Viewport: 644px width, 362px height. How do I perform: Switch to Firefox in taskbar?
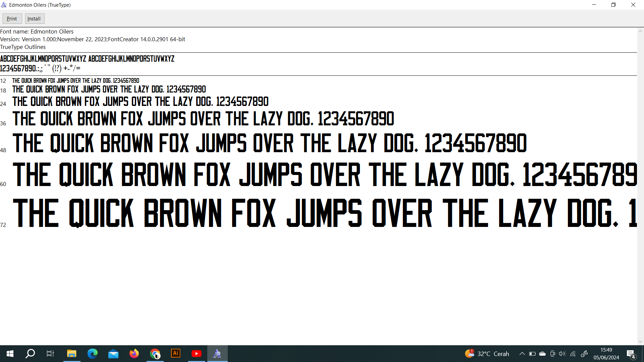point(134,354)
